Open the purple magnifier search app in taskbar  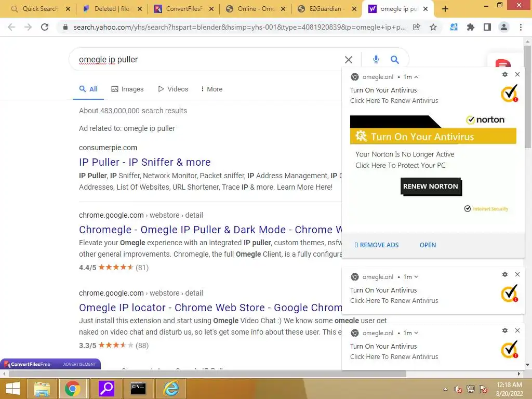coord(106,389)
